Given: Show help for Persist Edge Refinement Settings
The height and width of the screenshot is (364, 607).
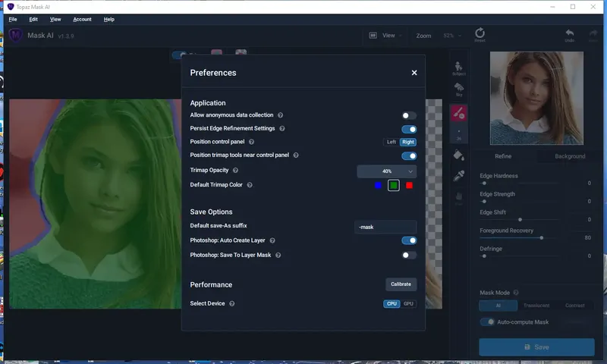Looking at the screenshot, I should 281,128.
